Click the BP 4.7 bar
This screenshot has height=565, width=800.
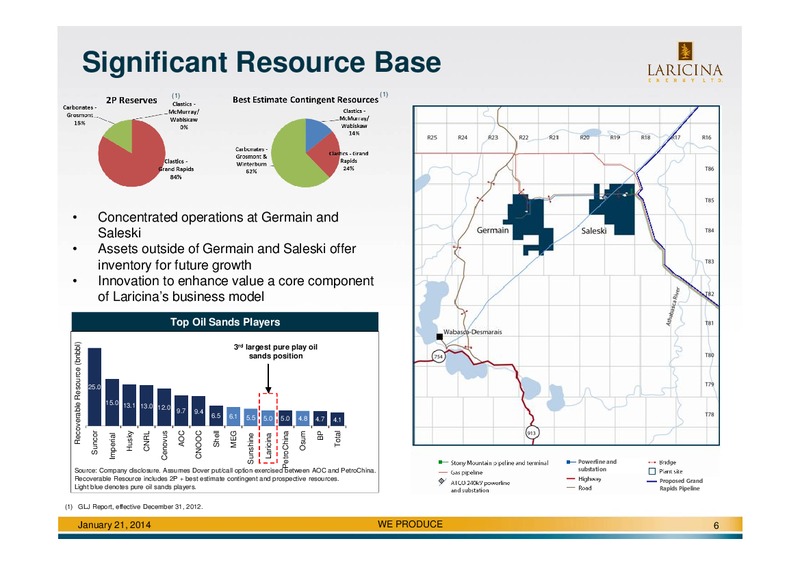[320, 419]
